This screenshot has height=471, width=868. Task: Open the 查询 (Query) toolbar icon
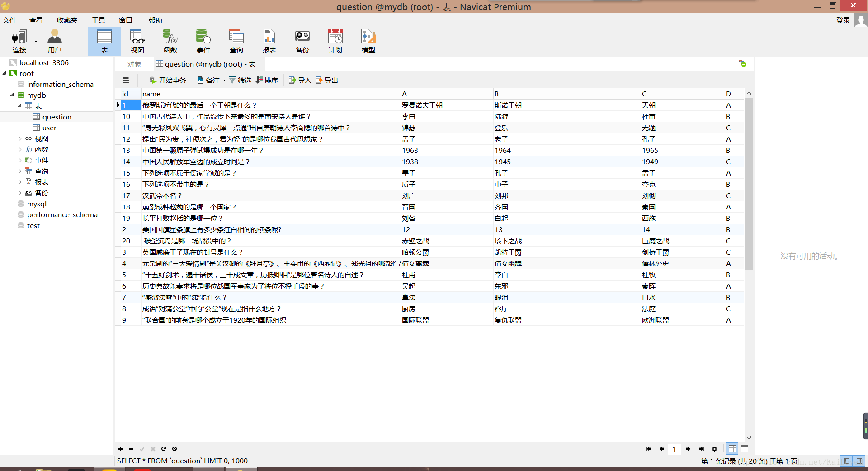point(236,41)
